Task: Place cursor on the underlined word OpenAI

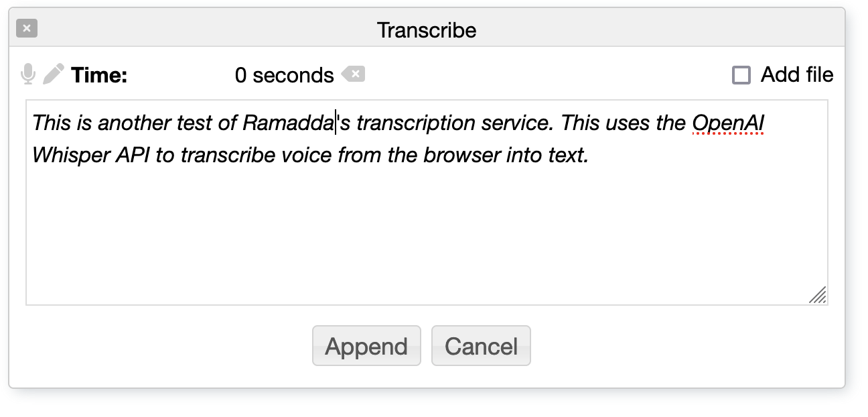Action: click(x=728, y=123)
